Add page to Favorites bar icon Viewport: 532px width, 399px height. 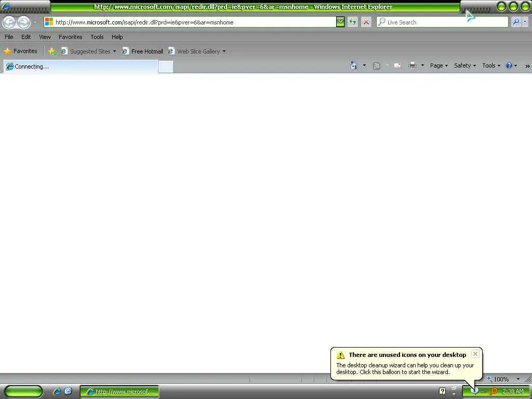pos(52,51)
